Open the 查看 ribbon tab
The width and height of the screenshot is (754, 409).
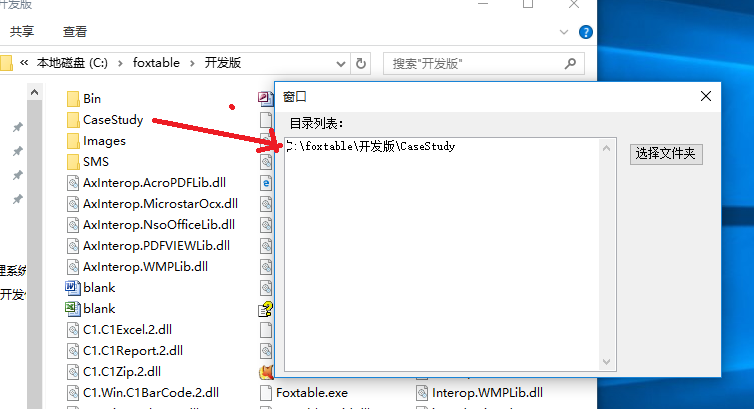coord(75,32)
